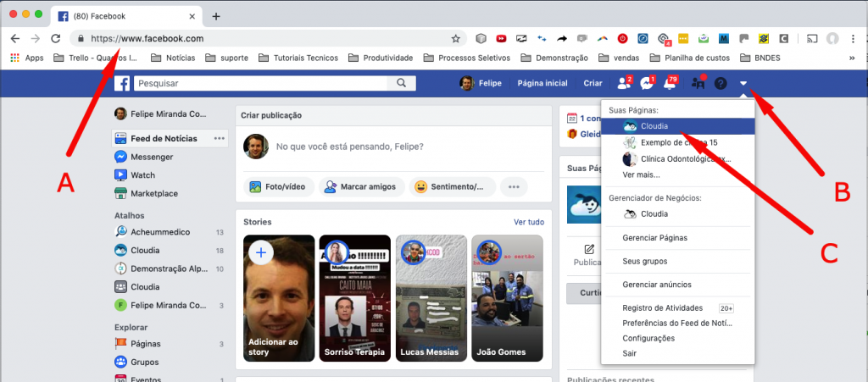Click Ver tudo for Stories

coord(529,222)
